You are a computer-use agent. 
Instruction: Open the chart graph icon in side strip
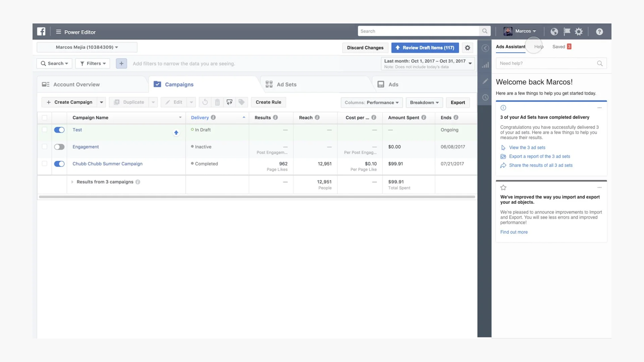pos(485,65)
